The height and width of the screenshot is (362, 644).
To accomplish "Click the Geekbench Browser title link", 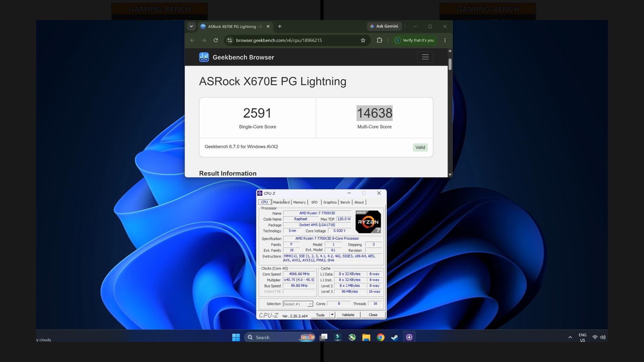I will [x=243, y=57].
